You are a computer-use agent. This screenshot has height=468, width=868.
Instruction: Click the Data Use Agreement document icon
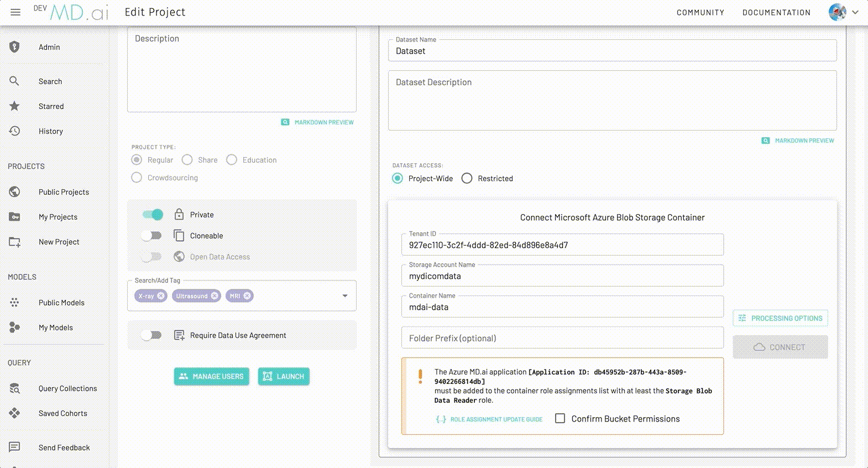click(179, 335)
